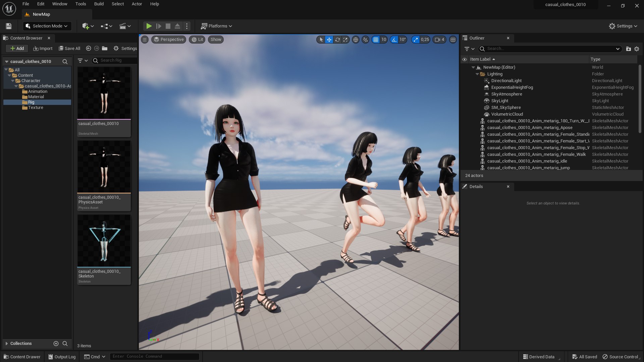Open play options three-dot menu
Screen dimensions: 644x362
[187, 26]
